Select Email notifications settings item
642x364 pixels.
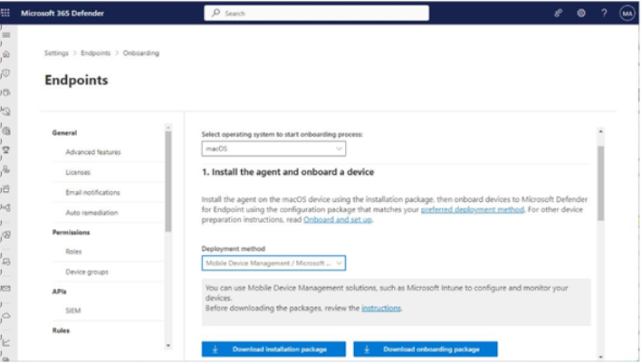tap(93, 193)
